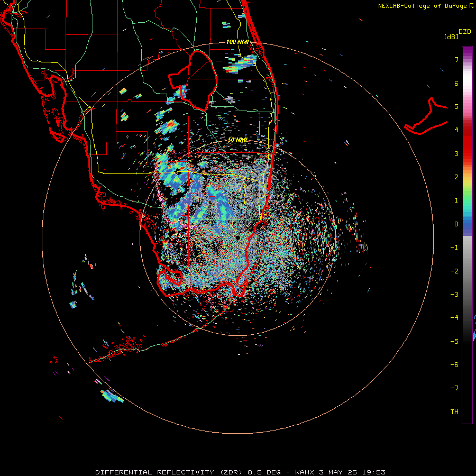Click the 100 NMI range ring label
The height and width of the screenshot is (476, 476).
[x=237, y=42]
